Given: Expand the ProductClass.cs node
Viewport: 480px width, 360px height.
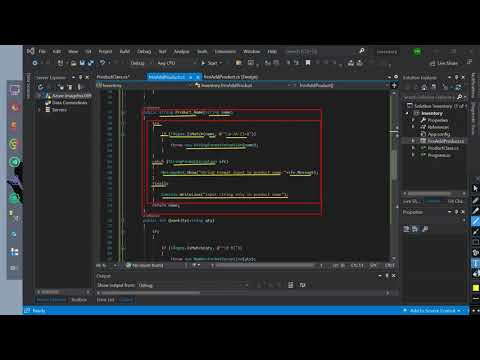Looking at the screenshot, I should (414, 148).
